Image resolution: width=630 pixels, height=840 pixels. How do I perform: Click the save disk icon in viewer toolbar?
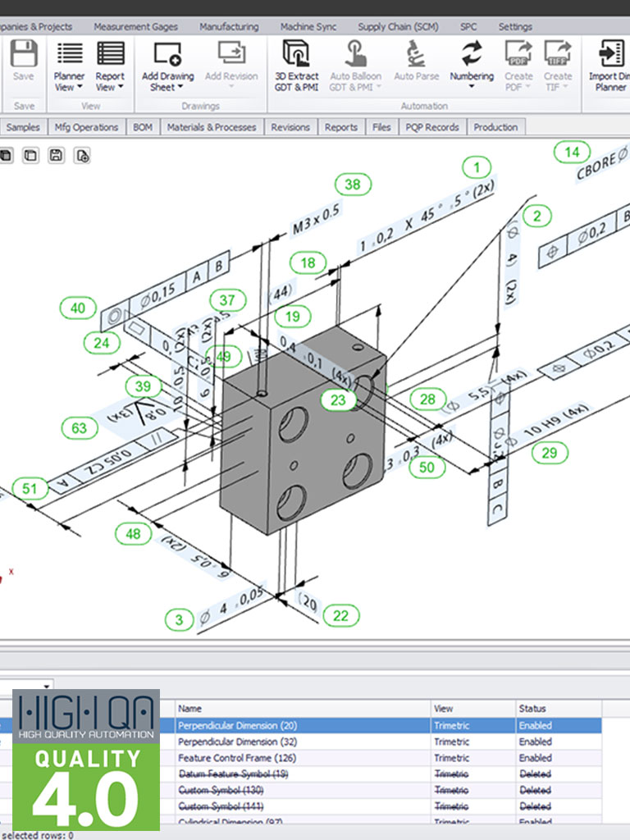coord(57,155)
